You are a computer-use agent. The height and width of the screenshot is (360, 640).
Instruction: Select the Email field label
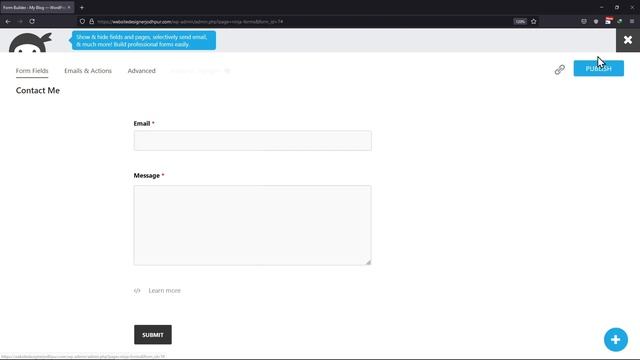[x=142, y=123]
